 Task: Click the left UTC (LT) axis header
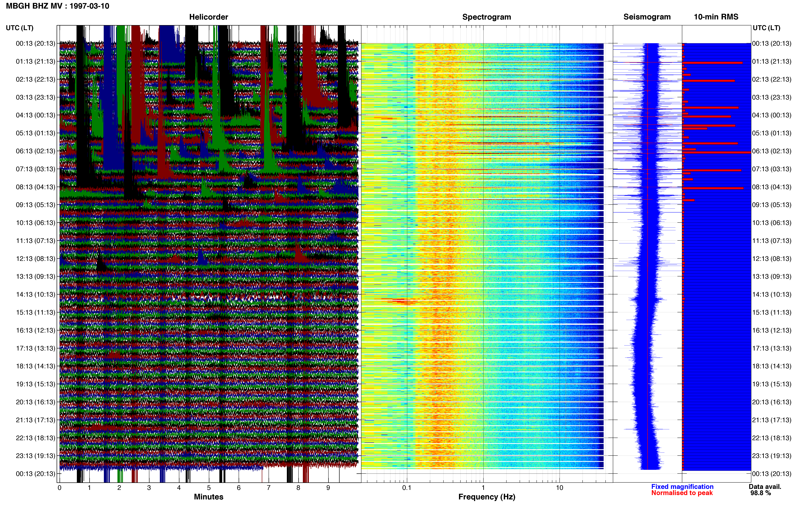(x=19, y=28)
